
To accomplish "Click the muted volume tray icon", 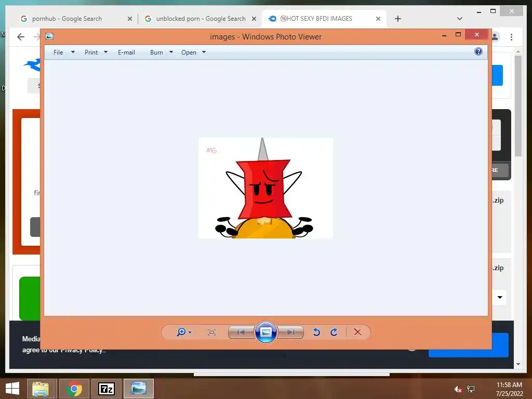I will tap(458, 389).
